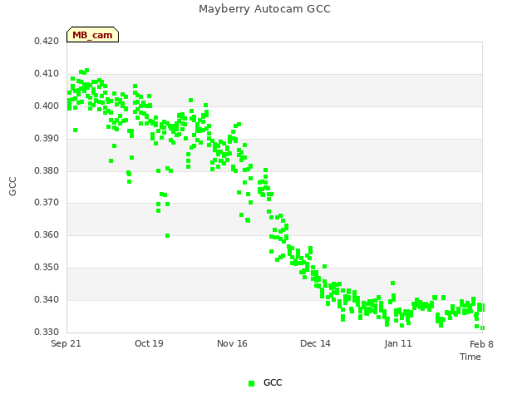The height and width of the screenshot is (399, 532).
Task: Click the MB_cam label tag
Action: tap(92, 35)
